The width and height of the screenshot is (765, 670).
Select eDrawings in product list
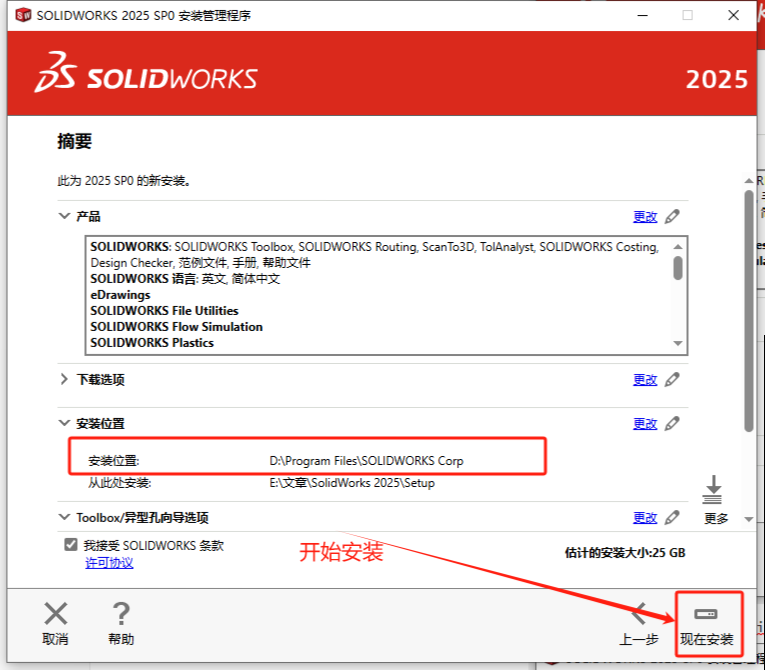(121, 295)
